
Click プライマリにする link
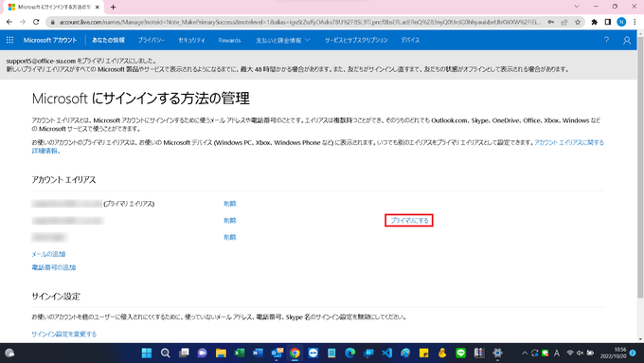409,220
